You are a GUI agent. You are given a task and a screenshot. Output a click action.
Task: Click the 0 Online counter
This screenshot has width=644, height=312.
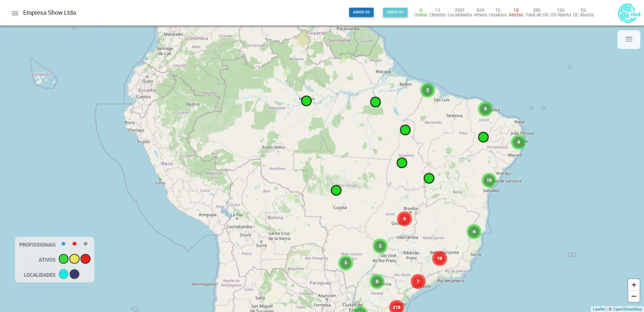(421, 12)
